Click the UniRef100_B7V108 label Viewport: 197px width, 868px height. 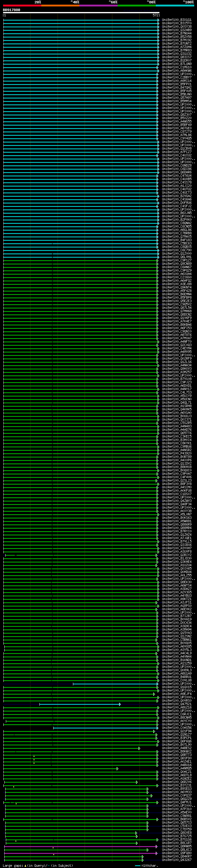pyautogui.click(x=177, y=379)
